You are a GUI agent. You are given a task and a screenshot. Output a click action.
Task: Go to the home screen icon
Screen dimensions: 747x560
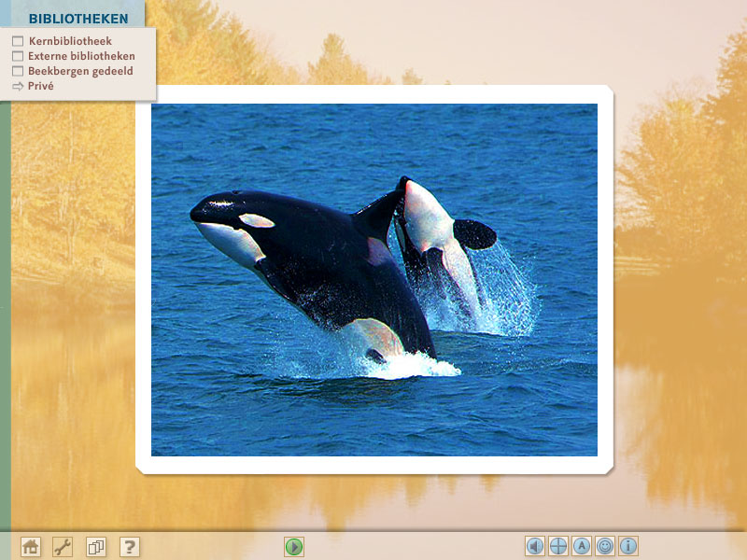tap(31, 547)
